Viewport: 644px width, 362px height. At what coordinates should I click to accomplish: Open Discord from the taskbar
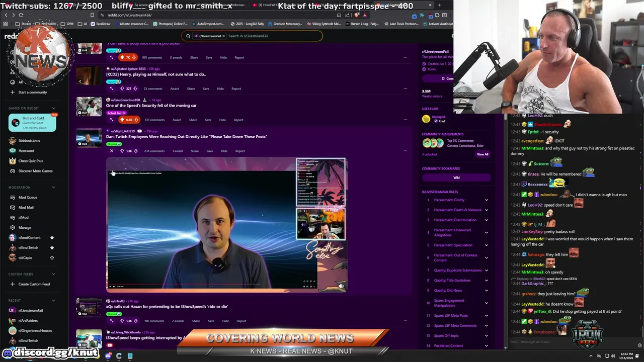pyautogui.click(x=108, y=356)
